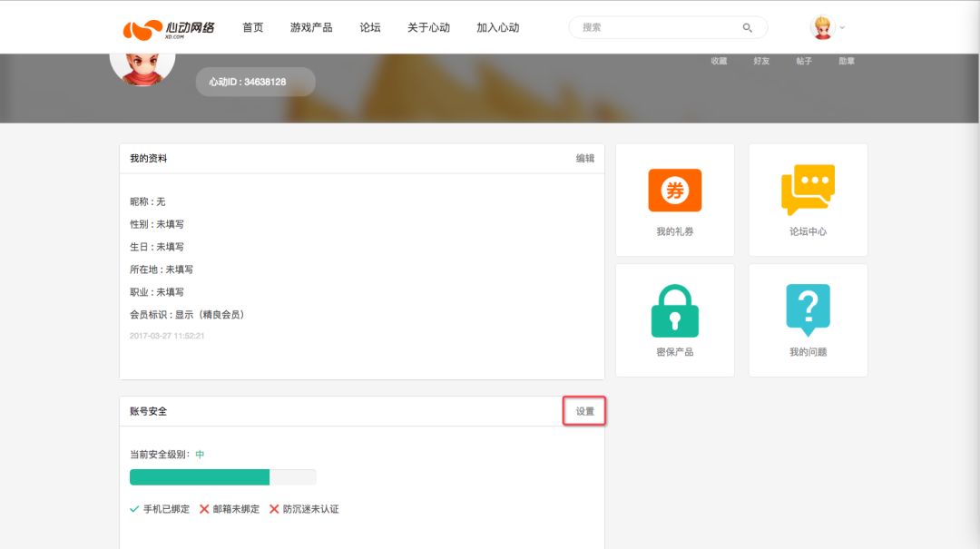Open the 好友 profile tab
Screen dimensions: 980x549
(761, 61)
